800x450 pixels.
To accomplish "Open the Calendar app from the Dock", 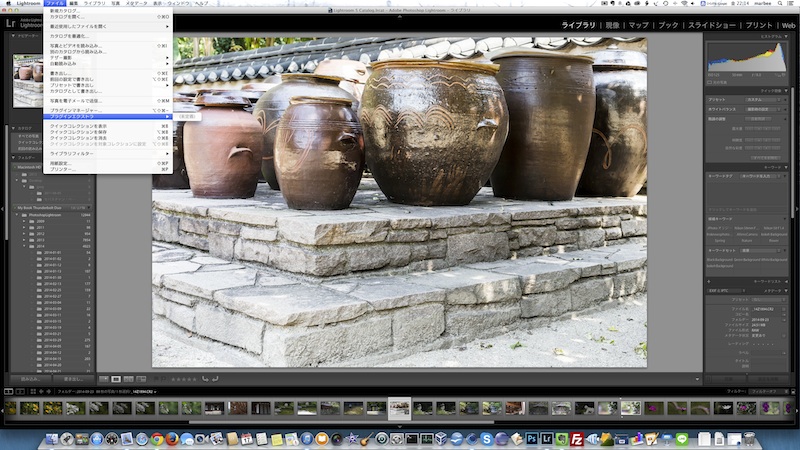I will tap(247, 439).
